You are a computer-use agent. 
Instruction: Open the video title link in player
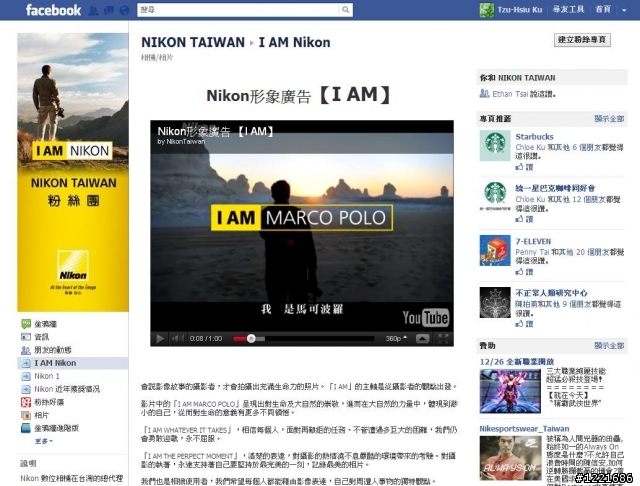(216, 131)
